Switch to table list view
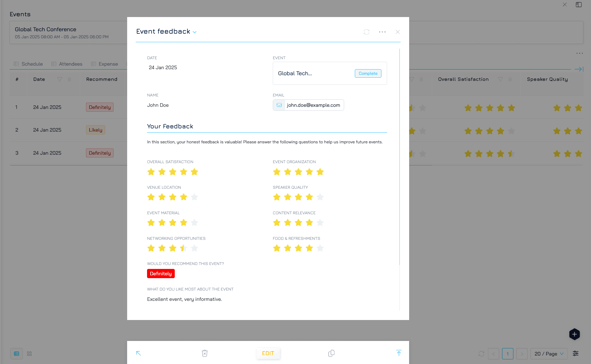 [x=16, y=354]
